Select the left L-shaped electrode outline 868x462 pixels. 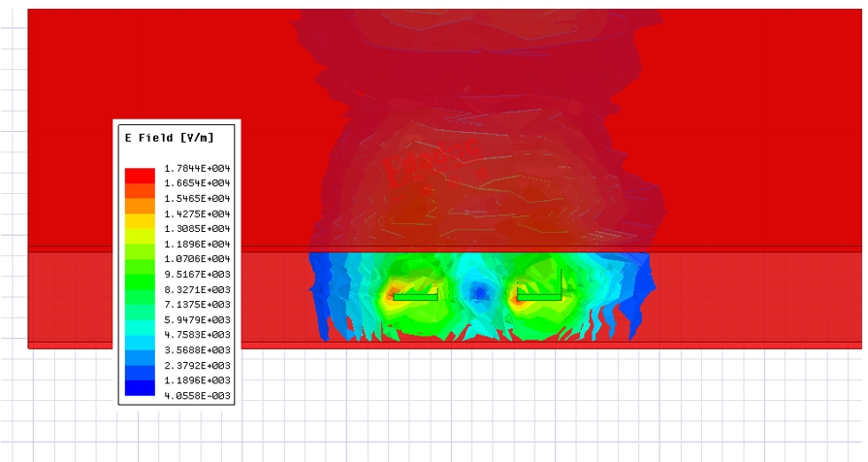(415, 297)
